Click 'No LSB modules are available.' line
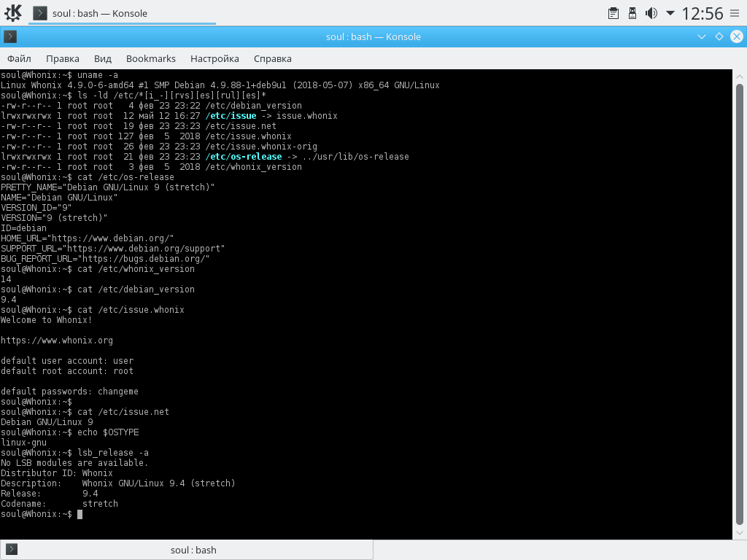The width and height of the screenshot is (747, 560). [x=74, y=463]
